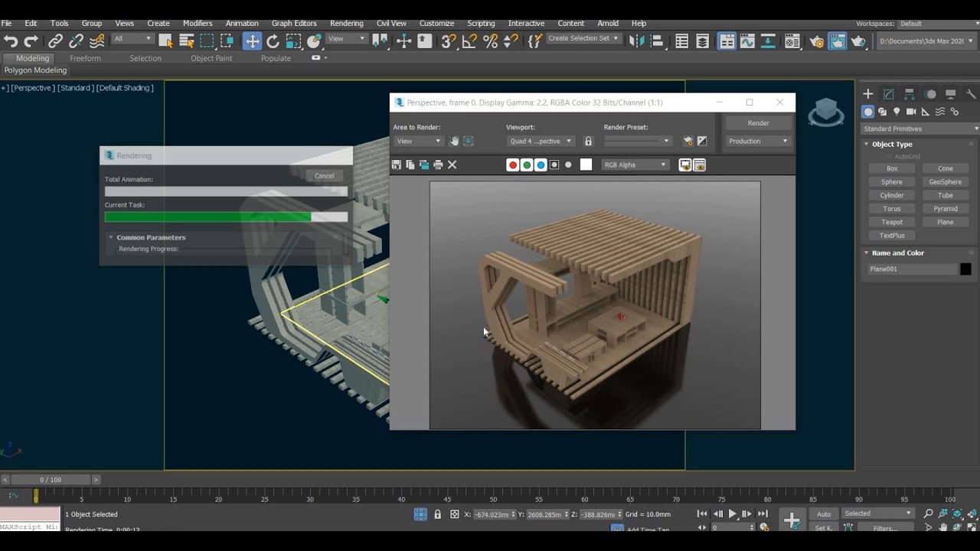Click the Redo arrow icon
This screenshot has height=551, width=980.
31,41
